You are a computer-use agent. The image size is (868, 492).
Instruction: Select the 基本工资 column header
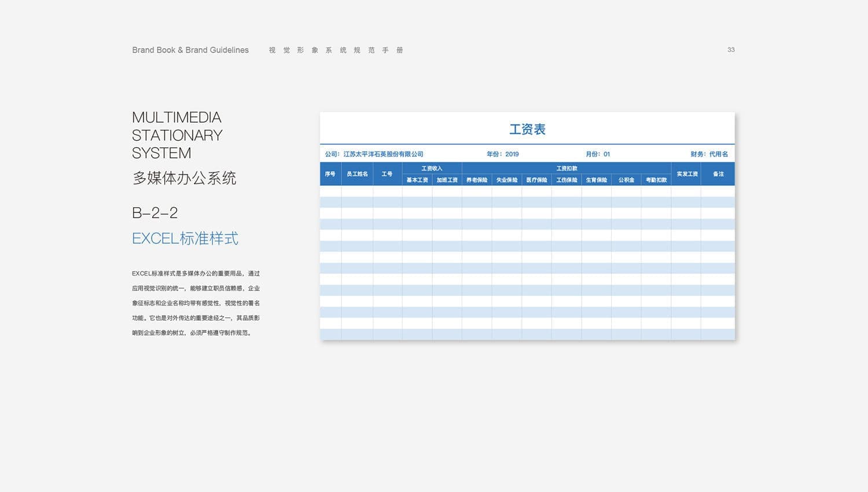(417, 180)
